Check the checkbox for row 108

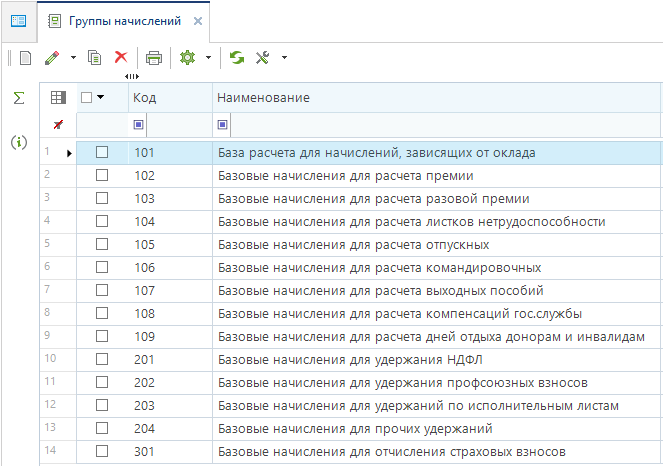pyautogui.click(x=102, y=313)
